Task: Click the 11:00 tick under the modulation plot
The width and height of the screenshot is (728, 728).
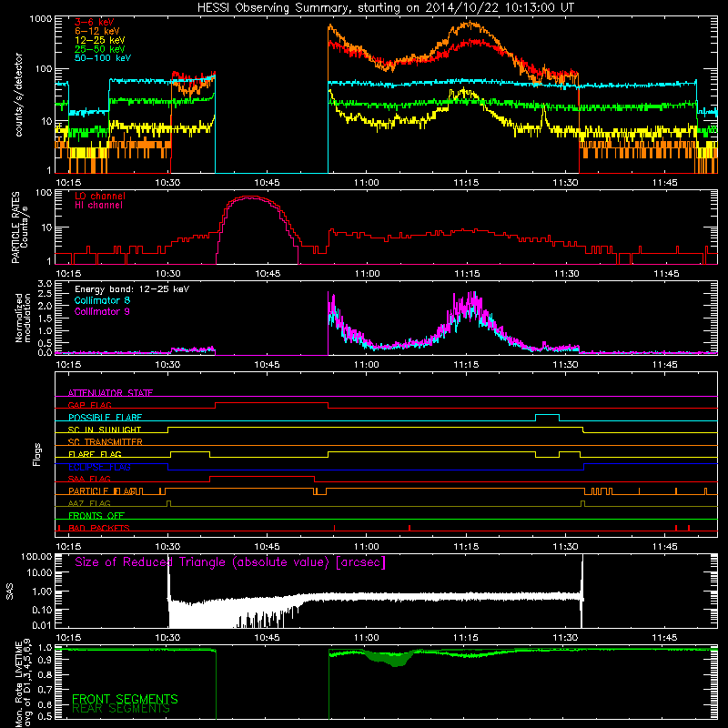Action: coord(367,365)
